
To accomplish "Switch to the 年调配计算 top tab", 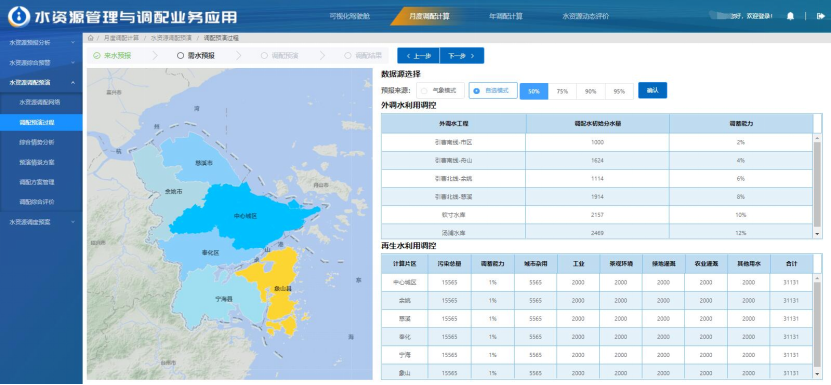I will pyautogui.click(x=506, y=16).
